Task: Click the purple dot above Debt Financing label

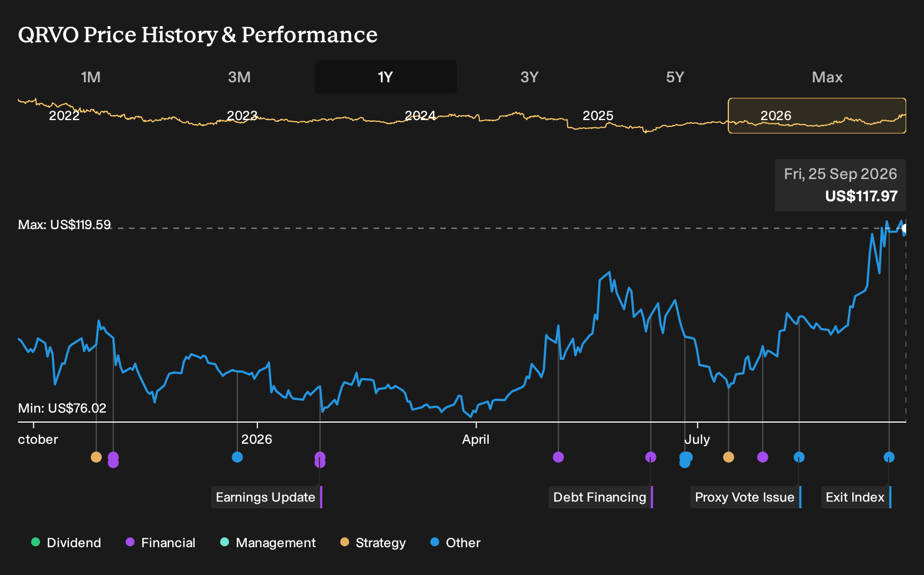Action: (651, 457)
